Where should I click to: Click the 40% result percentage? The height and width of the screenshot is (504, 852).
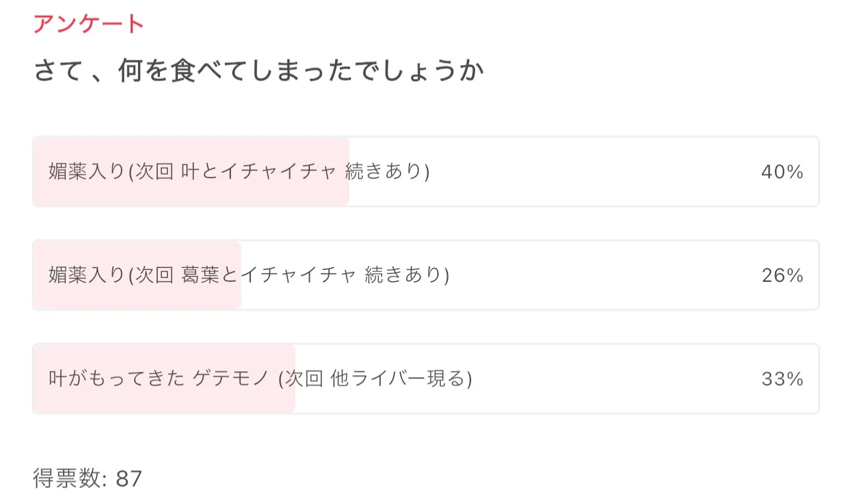(782, 172)
